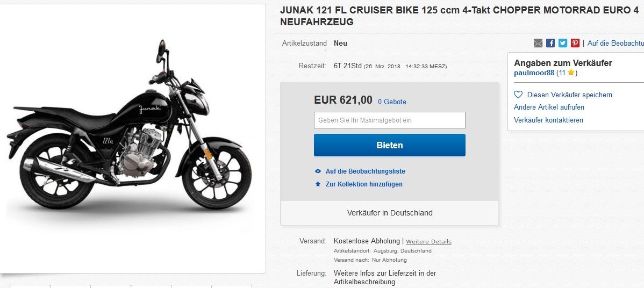Click the Bieten bid button

[389, 145]
